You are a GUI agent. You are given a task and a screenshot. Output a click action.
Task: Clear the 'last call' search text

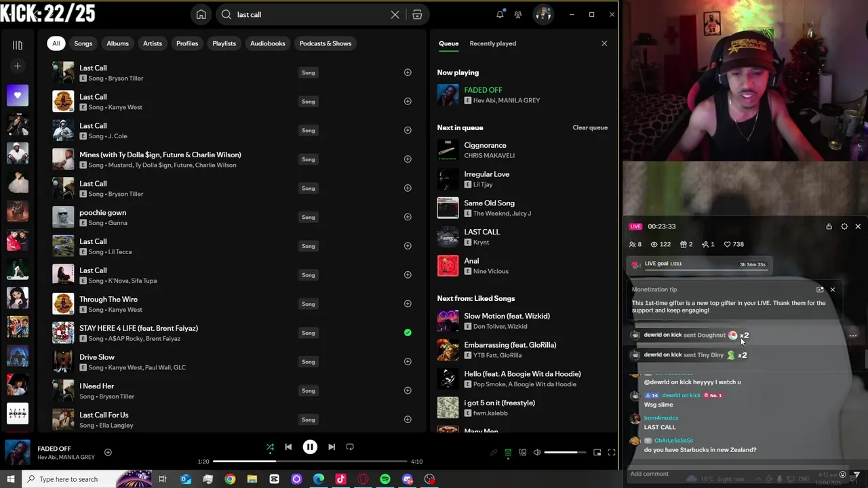(x=395, y=14)
